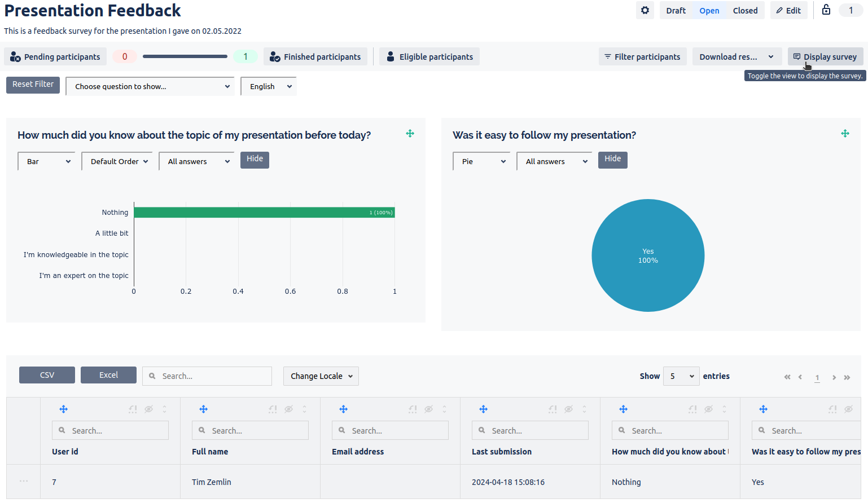Go to the first page of entries
Viewport: 868px width, 503px height.
[787, 377]
